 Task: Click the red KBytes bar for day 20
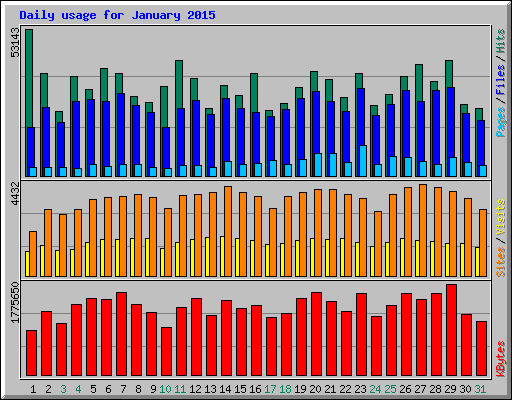(316, 334)
